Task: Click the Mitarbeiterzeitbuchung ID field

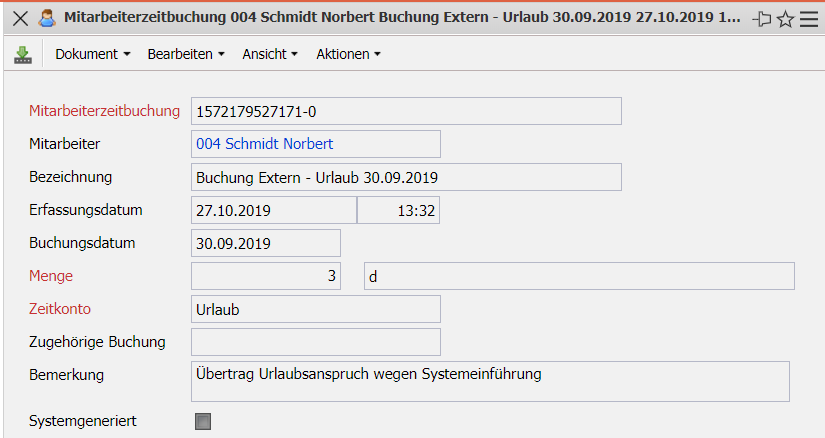Action: [x=406, y=111]
